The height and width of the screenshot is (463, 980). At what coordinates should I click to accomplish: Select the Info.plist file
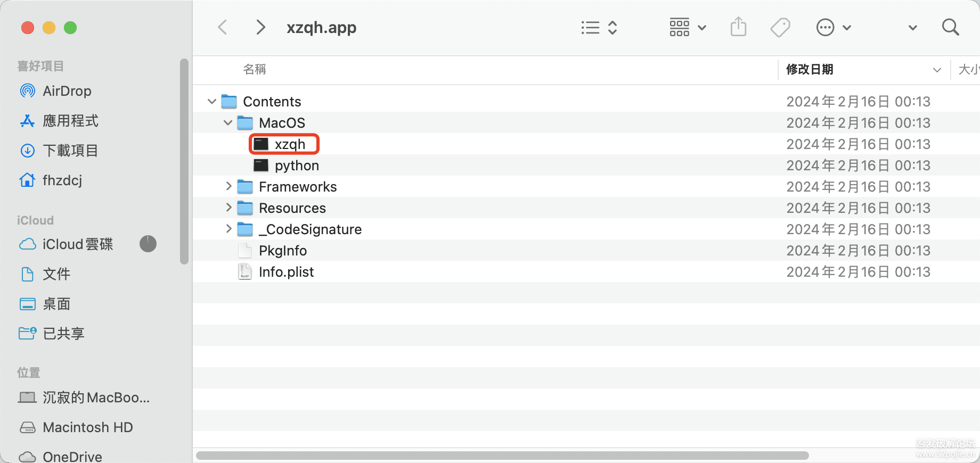(x=286, y=272)
